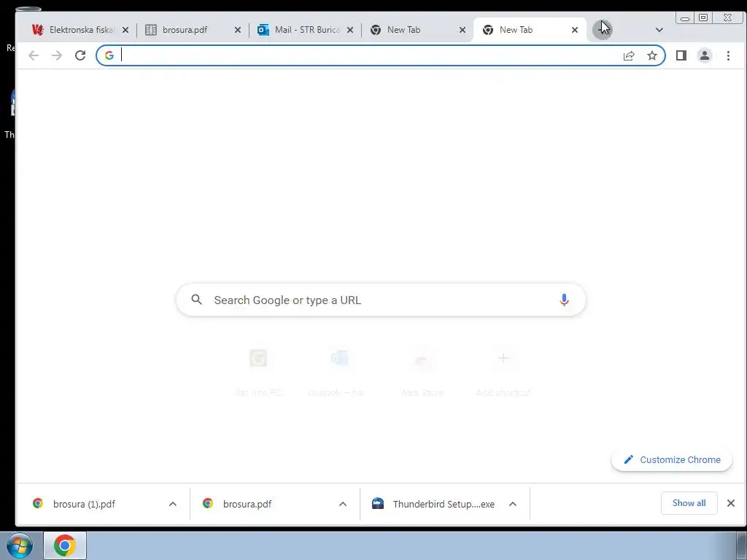This screenshot has height=560, width=747.
Task: Start voice search with microphone icon
Action: pyautogui.click(x=564, y=300)
